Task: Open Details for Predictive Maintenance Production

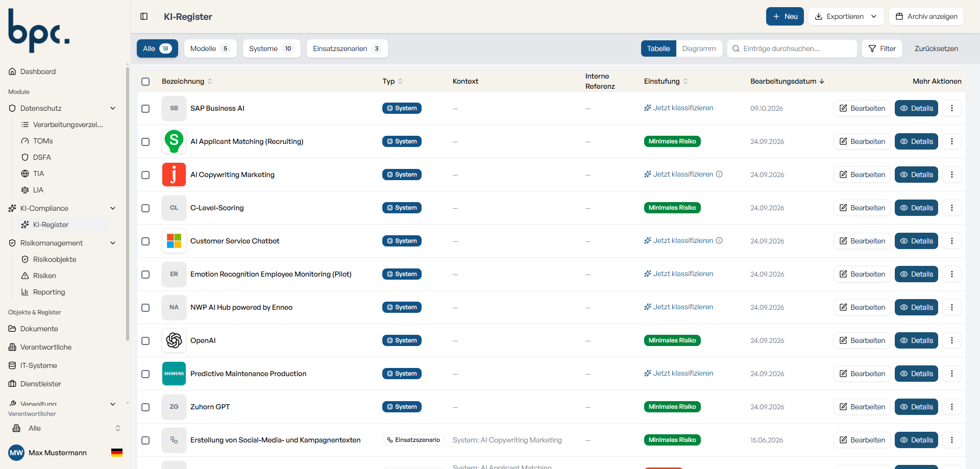Action: pos(916,374)
